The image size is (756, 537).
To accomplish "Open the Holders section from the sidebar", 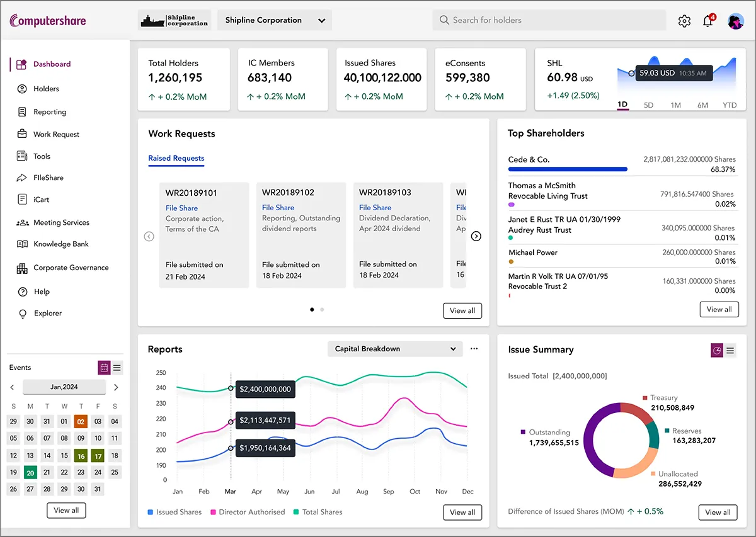I will point(21,89).
